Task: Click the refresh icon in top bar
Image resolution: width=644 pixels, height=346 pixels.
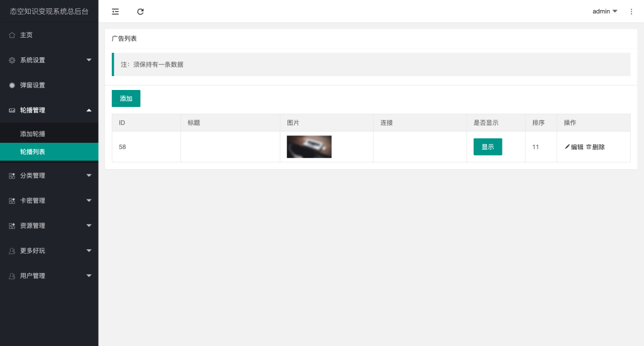Action: (x=140, y=11)
